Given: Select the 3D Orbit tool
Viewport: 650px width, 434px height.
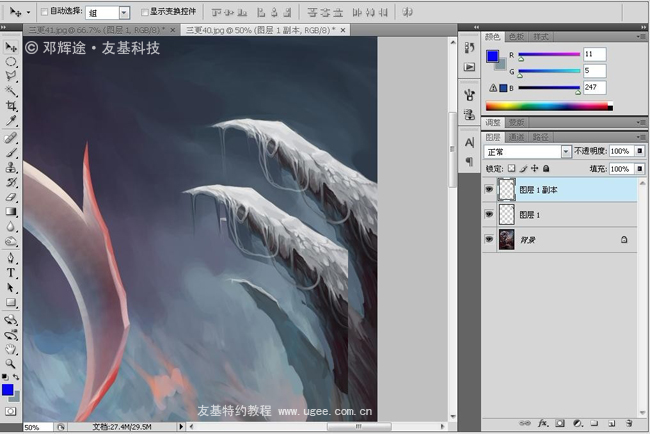Looking at the screenshot, I should click(x=11, y=335).
